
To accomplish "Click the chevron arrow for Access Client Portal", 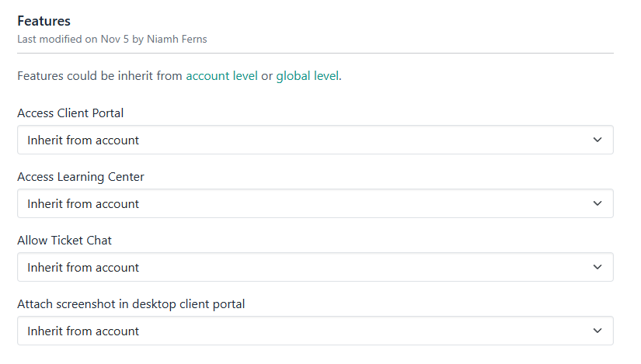I will click(x=597, y=140).
